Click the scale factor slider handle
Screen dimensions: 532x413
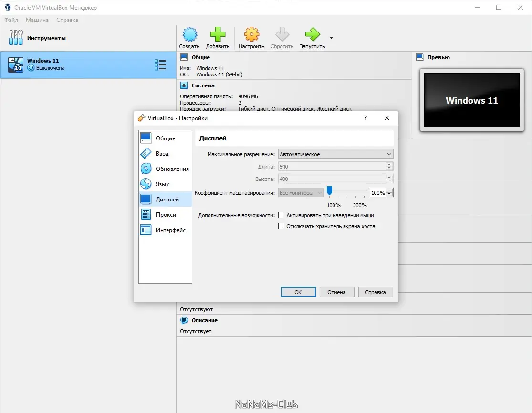pyautogui.click(x=329, y=191)
